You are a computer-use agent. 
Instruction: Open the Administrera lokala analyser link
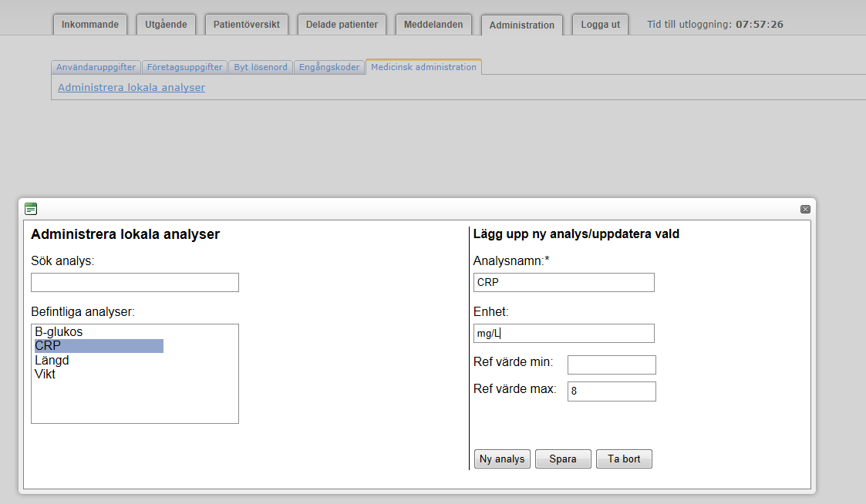(x=131, y=87)
